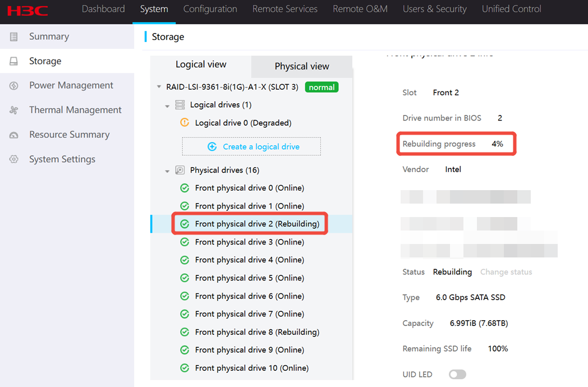The height and width of the screenshot is (387, 588).
Task: Click the Change status link
Action: coord(506,272)
